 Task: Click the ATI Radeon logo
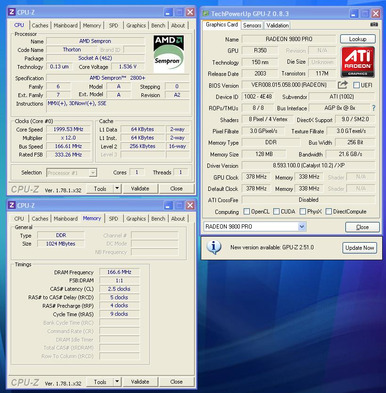[358, 62]
